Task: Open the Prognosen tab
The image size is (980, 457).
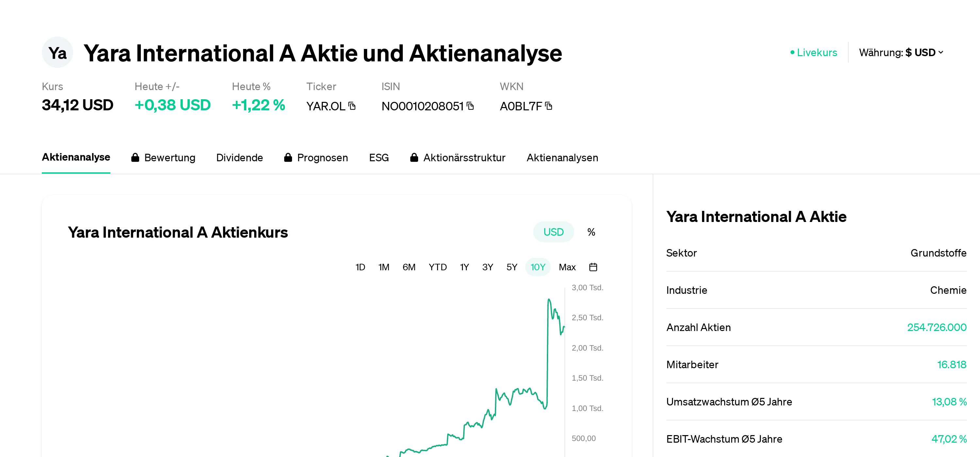Action: pos(316,157)
